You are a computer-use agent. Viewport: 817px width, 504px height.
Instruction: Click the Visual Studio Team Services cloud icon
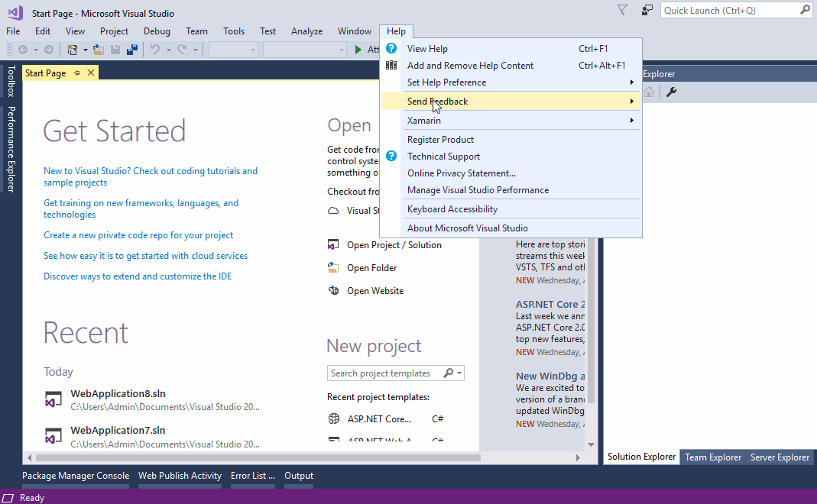(x=333, y=210)
